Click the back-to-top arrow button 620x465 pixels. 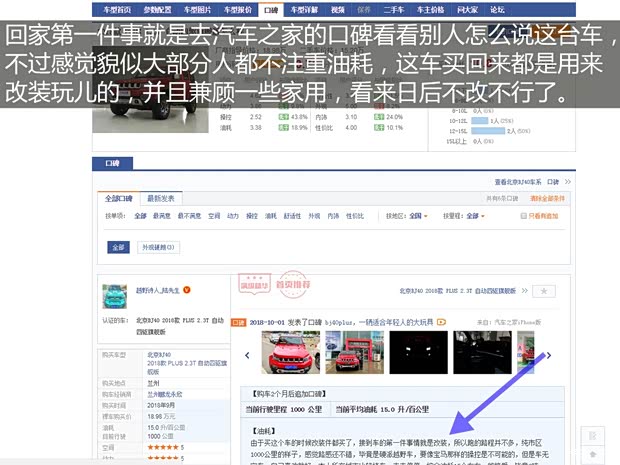592,455
